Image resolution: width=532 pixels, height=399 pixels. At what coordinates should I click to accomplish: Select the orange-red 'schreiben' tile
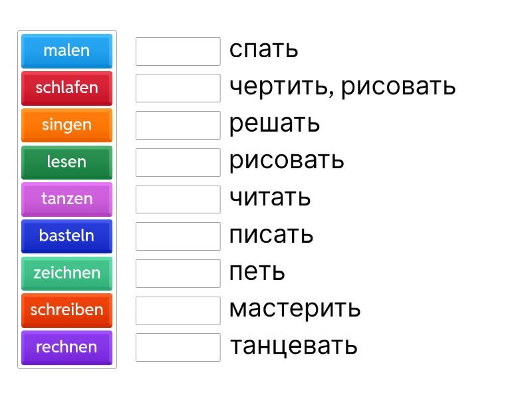[66, 310]
